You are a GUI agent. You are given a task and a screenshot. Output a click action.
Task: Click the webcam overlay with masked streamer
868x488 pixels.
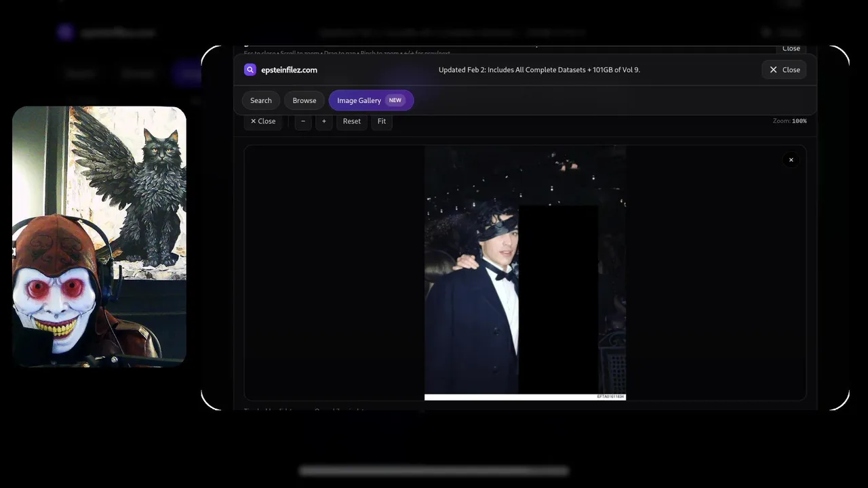99,237
